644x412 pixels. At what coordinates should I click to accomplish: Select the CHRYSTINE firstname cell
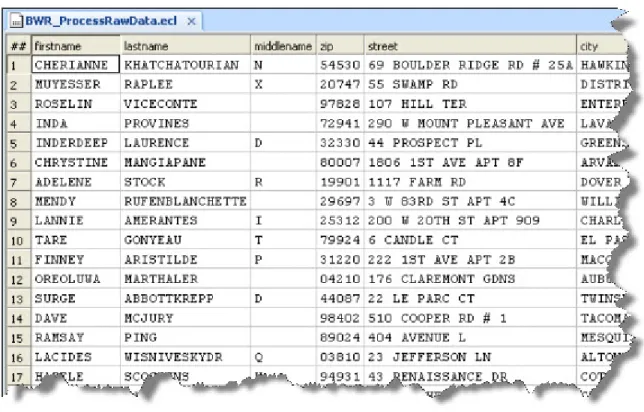pyautogui.click(x=76, y=162)
